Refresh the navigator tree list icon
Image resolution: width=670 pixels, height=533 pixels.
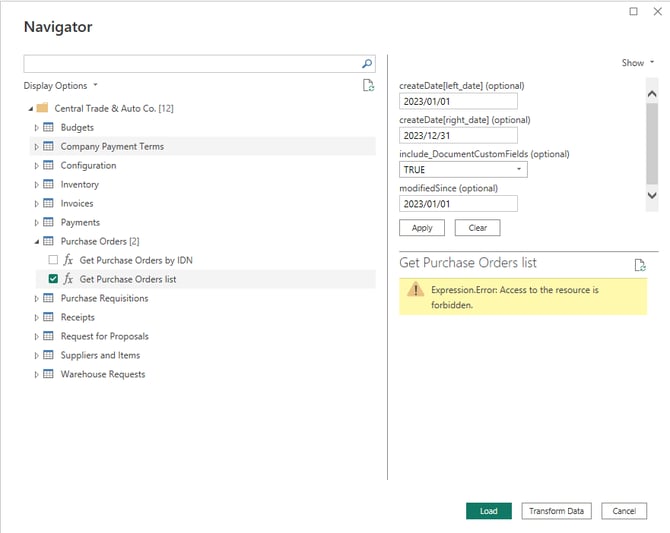pyautogui.click(x=368, y=85)
